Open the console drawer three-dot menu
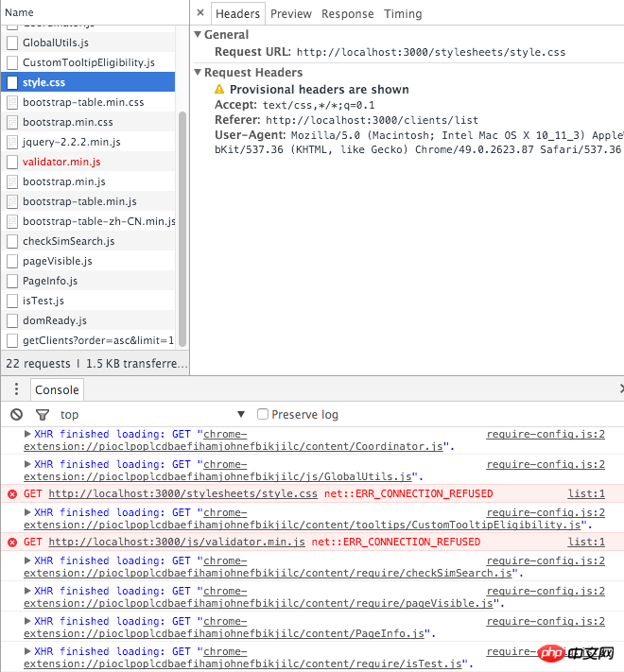The height and width of the screenshot is (672, 624). (x=16, y=389)
